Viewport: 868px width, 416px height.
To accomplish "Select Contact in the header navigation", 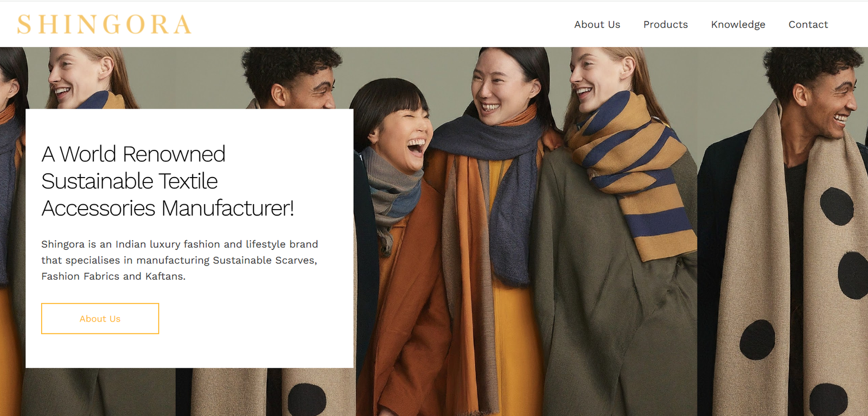I will point(808,24).
